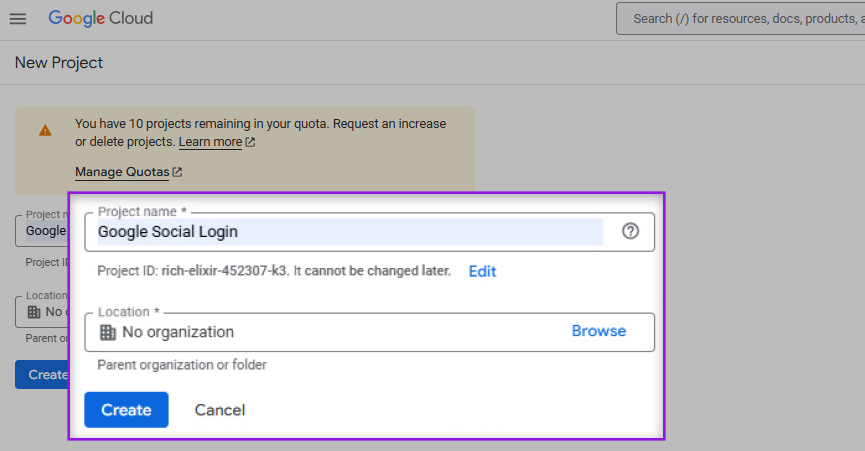Click the New Project page heading
The image size is (865, 451).
59,63
